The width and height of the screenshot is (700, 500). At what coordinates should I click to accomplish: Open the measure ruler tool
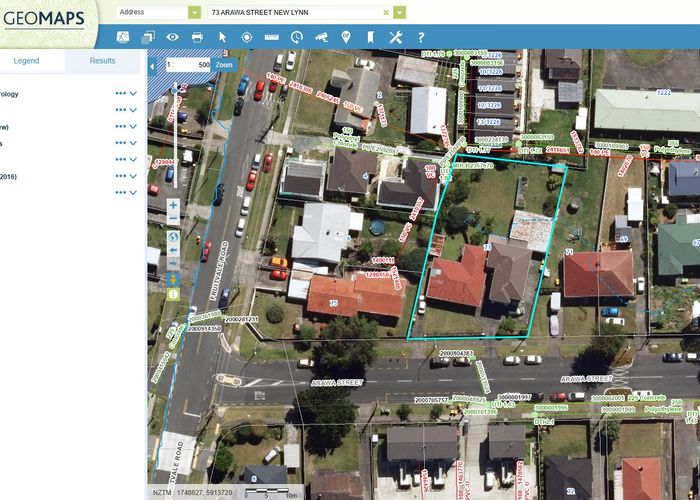click(271, 37)
